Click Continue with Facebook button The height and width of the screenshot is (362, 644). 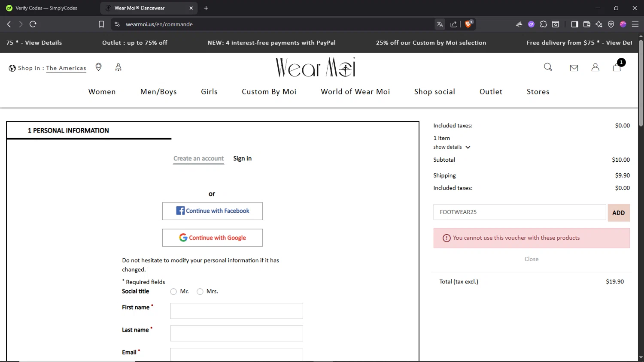click(213, 211)
